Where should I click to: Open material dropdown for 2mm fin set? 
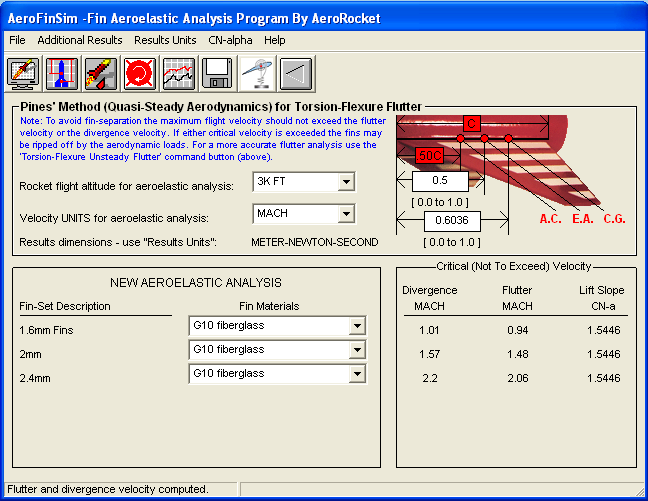pyautogui.click(x=357, y=350)
